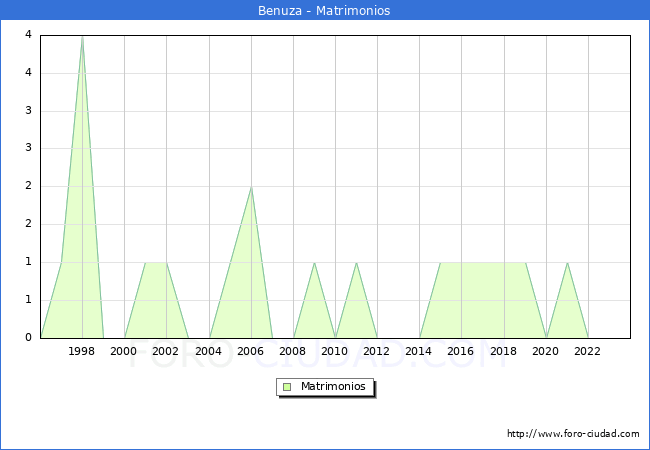The height and width of the screenshot is (450, 650).
Task: Select the 2014 x-axis label
Action: click(419, 351)
